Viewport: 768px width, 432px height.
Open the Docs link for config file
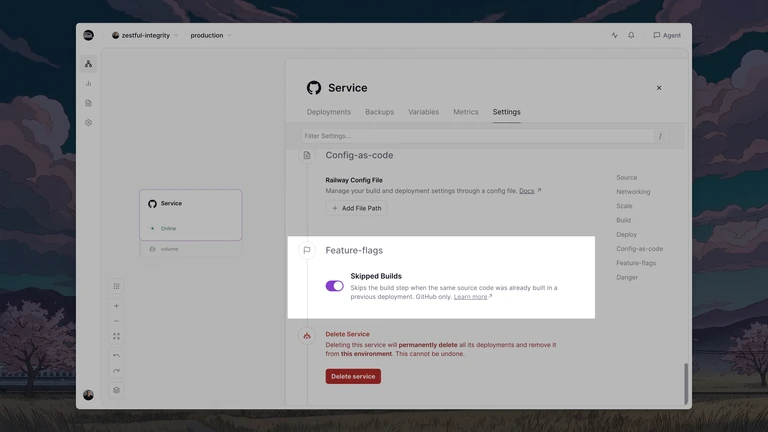coord(529,191)
